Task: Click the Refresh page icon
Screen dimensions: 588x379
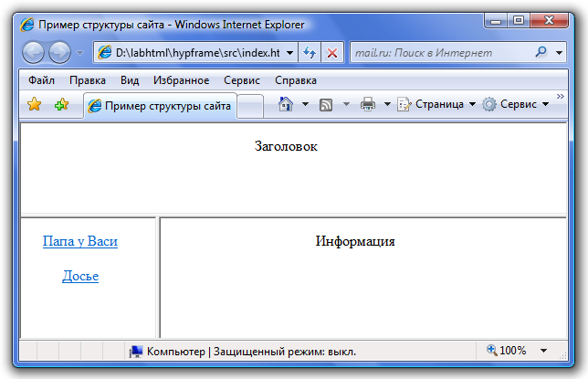Action: pyautogui.click(x=310, y=53)
